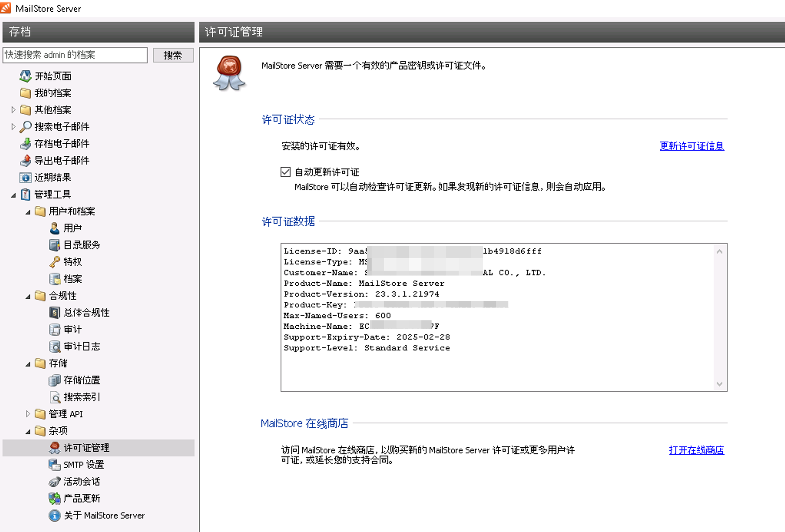Select the 存储 folder in the tree
785x532 pixels.
tap(58, 363)
